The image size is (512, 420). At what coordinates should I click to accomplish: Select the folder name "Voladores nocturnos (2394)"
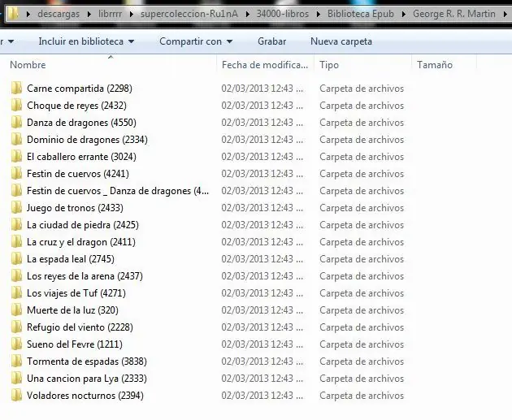click(x=85, y=396)
